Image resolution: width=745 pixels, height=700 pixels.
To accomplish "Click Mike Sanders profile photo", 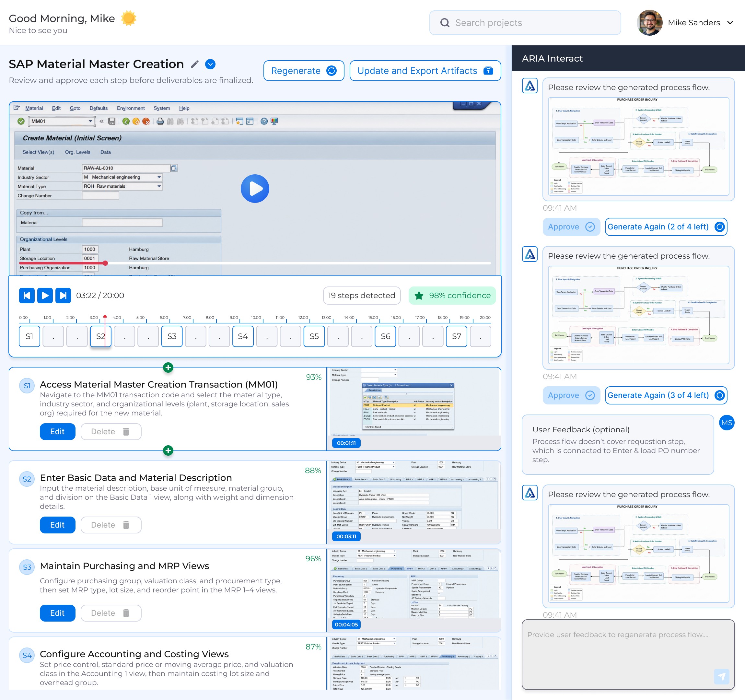I will tap(649, 23).
